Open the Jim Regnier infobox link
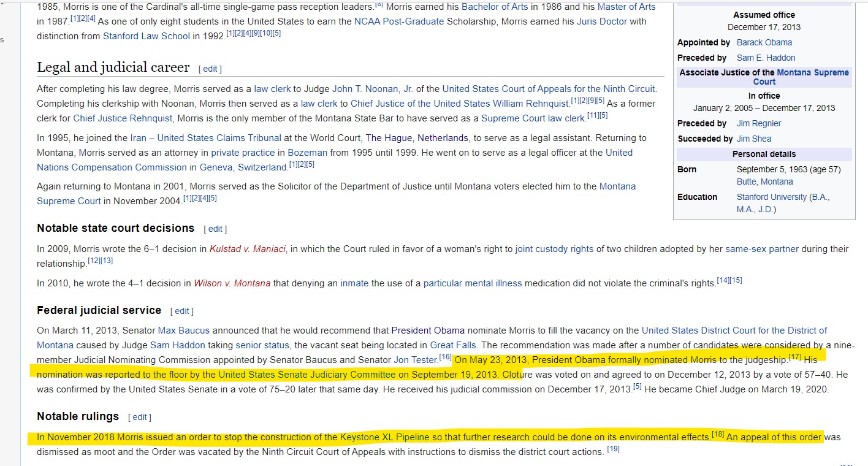This screenshot has height=466, width=868. (759, 123)
